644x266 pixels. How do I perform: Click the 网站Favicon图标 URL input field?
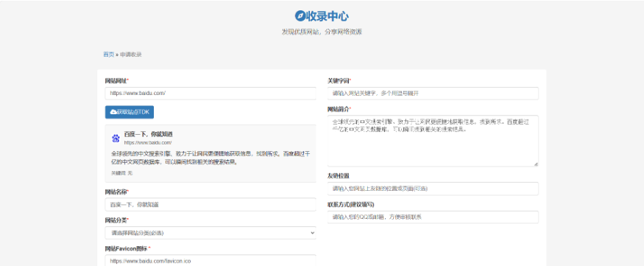(x=210, y=261)
